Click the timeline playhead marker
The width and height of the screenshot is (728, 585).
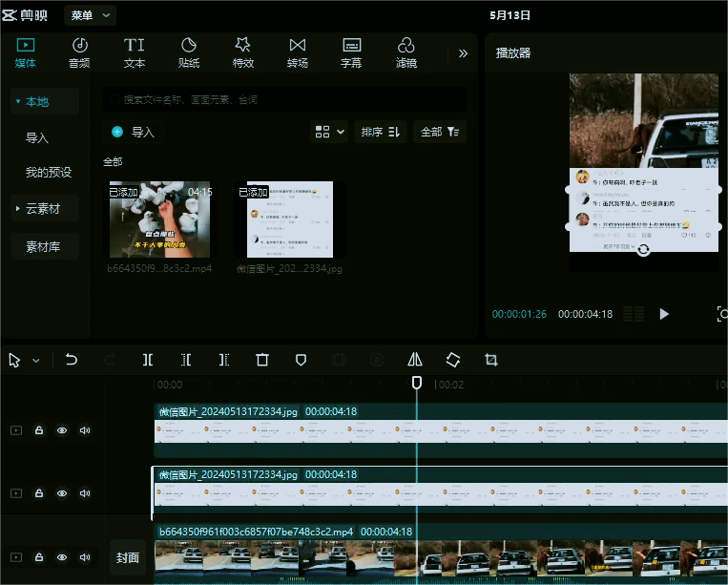tap(416, 383)
